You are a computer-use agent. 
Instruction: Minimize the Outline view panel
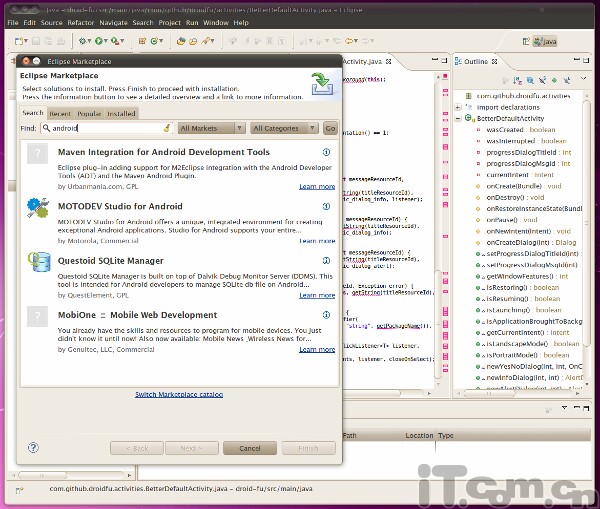(x=577, y=60)
